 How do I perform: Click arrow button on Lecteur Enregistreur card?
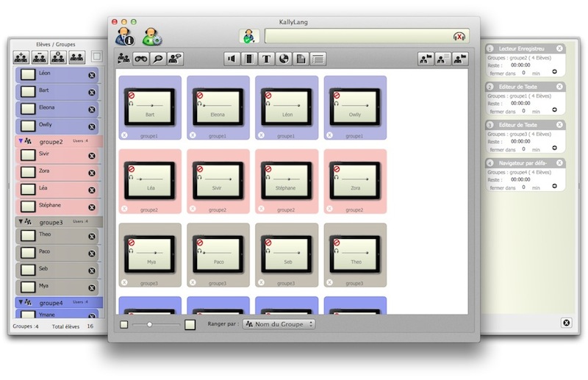pyautogui.click(x=555, y=71)
